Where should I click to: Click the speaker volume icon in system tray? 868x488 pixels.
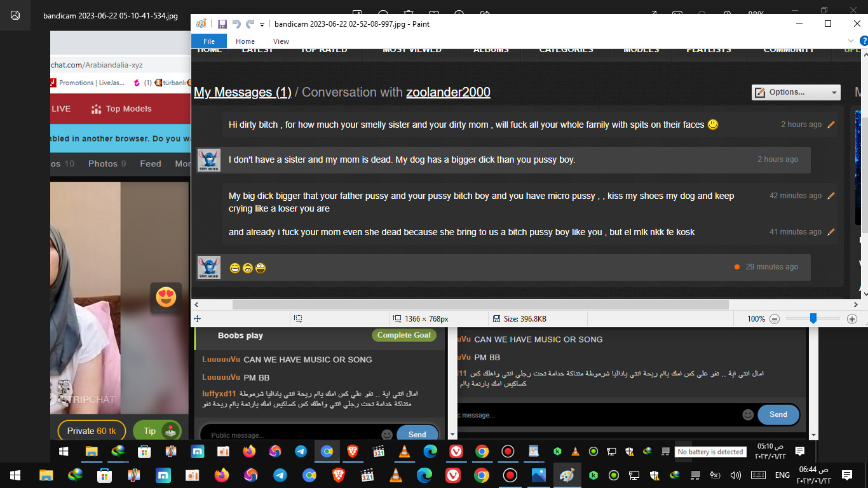tap(736, 475)
